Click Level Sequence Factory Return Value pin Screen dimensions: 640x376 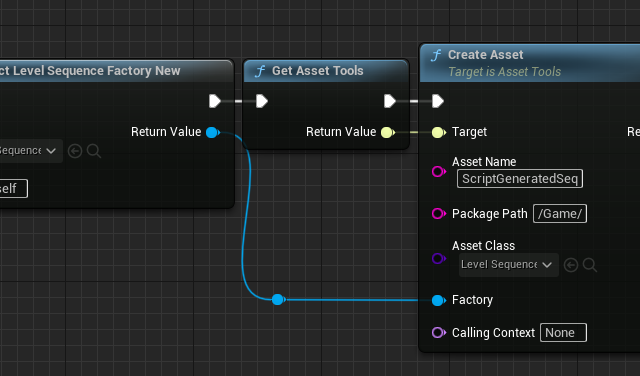pyautogui.click(x=213, y=132)
